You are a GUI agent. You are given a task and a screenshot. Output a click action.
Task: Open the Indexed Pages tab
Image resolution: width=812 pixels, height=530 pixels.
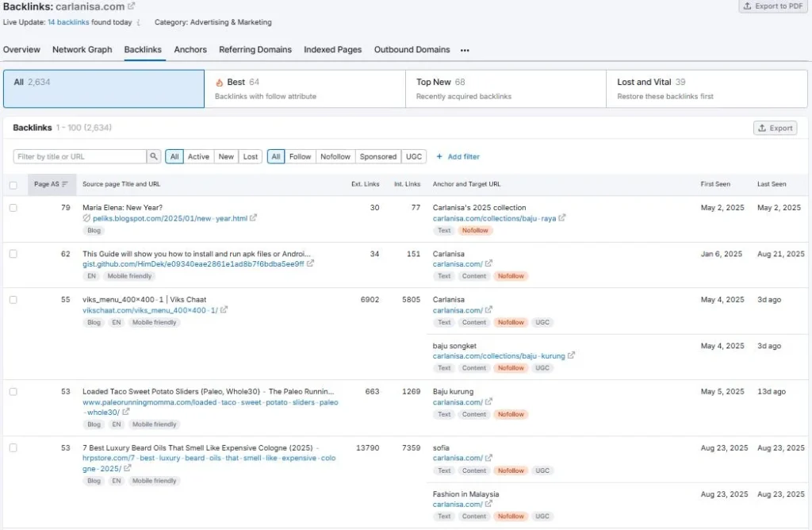coord(332,50)
